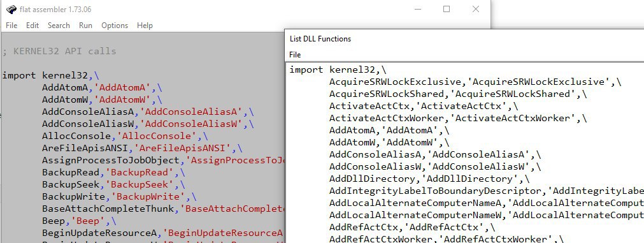This screenshot has height=243, width=644.
Task: Click the ActivateActCtx line
Action: click(x=424, y=106)
